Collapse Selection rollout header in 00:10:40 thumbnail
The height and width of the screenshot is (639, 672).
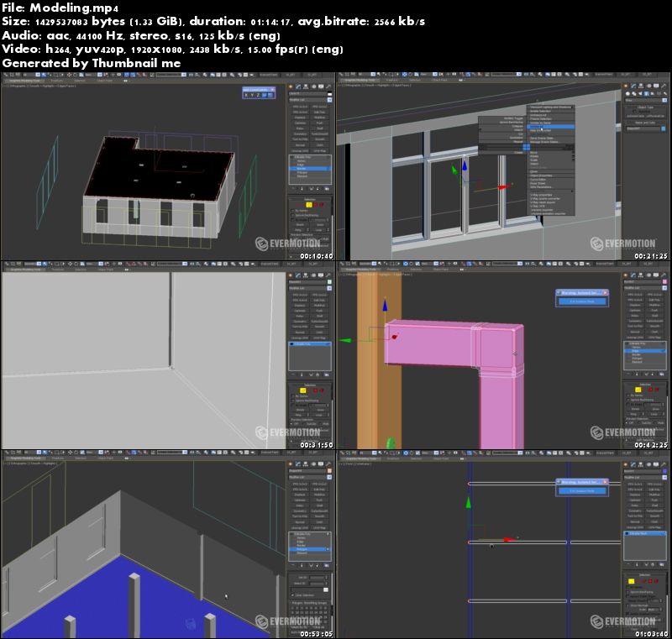pyautogui.click(x=310, y=200)
